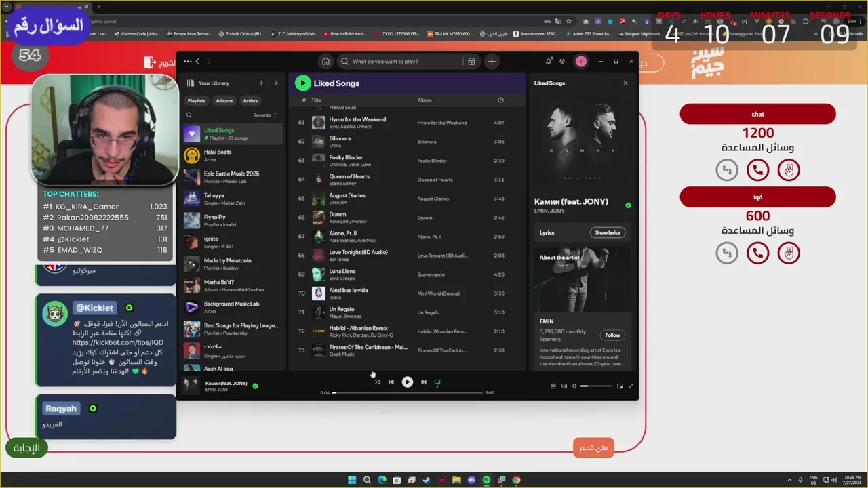Click the green الإجابة answer button
868x488 pixels.
pyautogui.click(x=26, y=447)
